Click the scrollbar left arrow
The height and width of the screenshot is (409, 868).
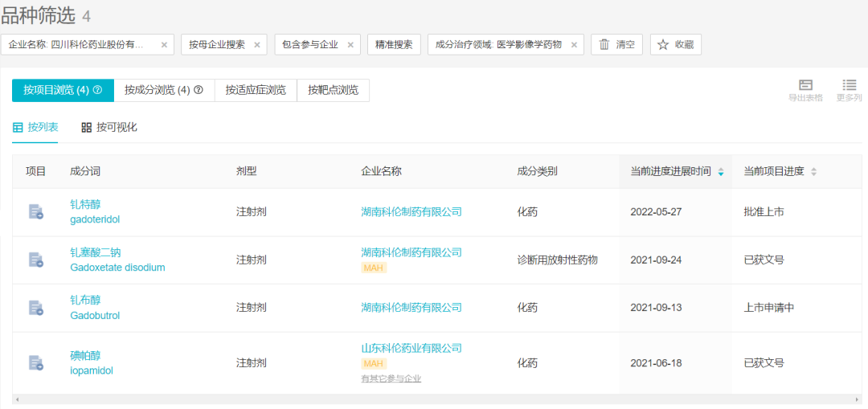tap(17, 399)
